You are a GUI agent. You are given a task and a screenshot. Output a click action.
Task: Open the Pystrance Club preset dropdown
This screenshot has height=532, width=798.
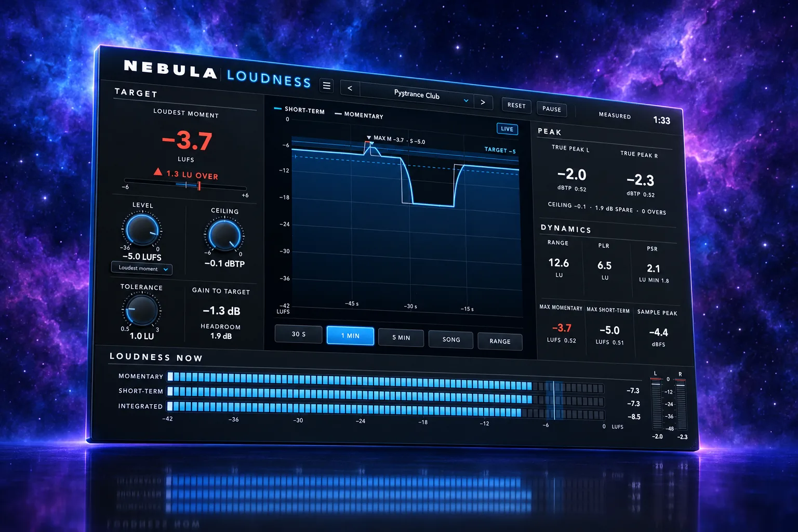pos(417,95)
